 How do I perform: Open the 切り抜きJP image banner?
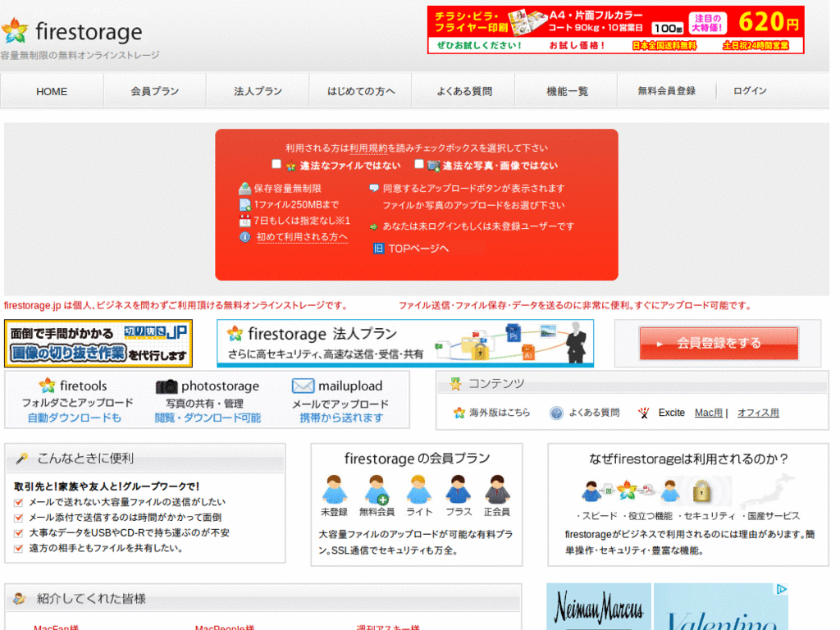pos(98,344)
